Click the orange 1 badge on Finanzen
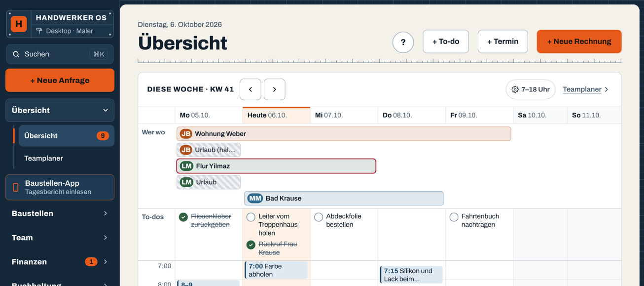The width and height of the screenshot is (644, 286). [91, 262]
